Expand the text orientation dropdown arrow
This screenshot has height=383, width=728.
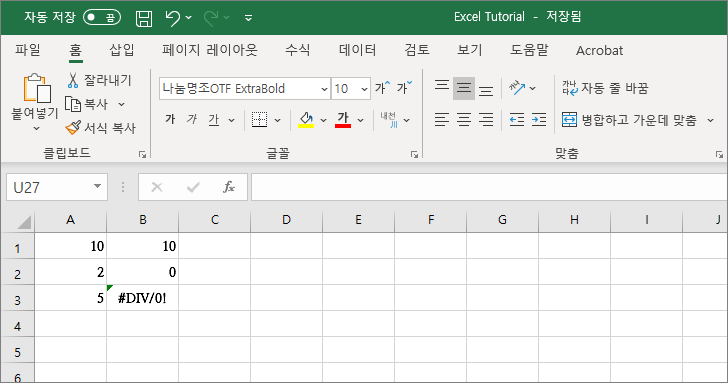(x=533, y=88)
